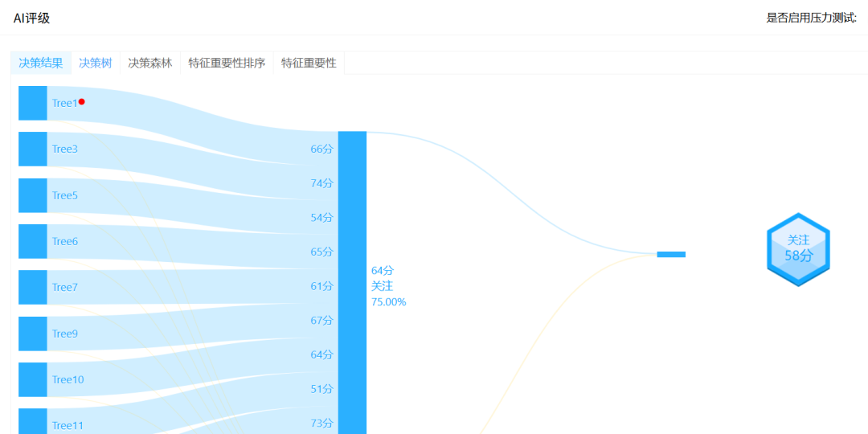Open the 特征重要性排序 tab

(x=227, y=63)
